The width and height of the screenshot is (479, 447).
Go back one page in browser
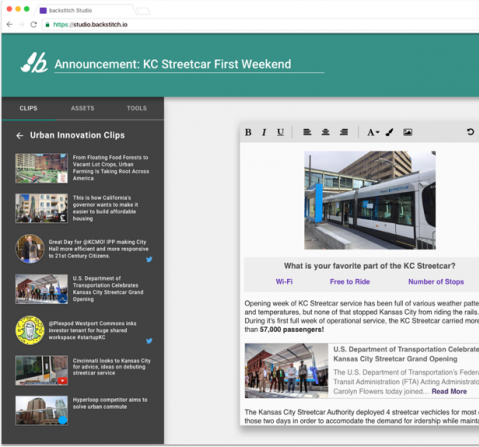tap(10, 24)
